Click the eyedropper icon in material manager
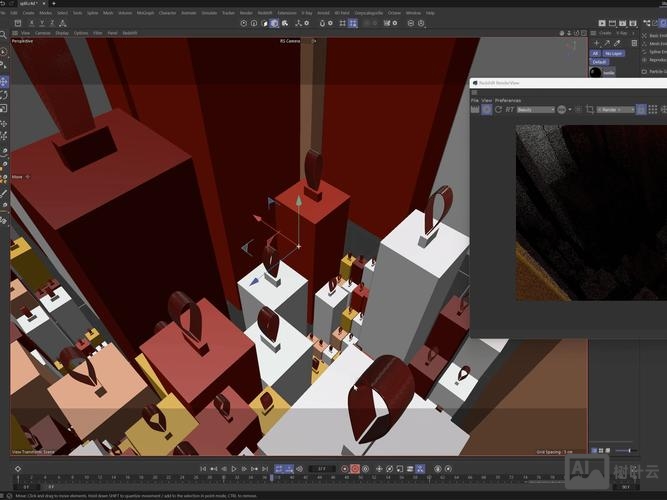667x500 pixels. click(x=617, y=43)
